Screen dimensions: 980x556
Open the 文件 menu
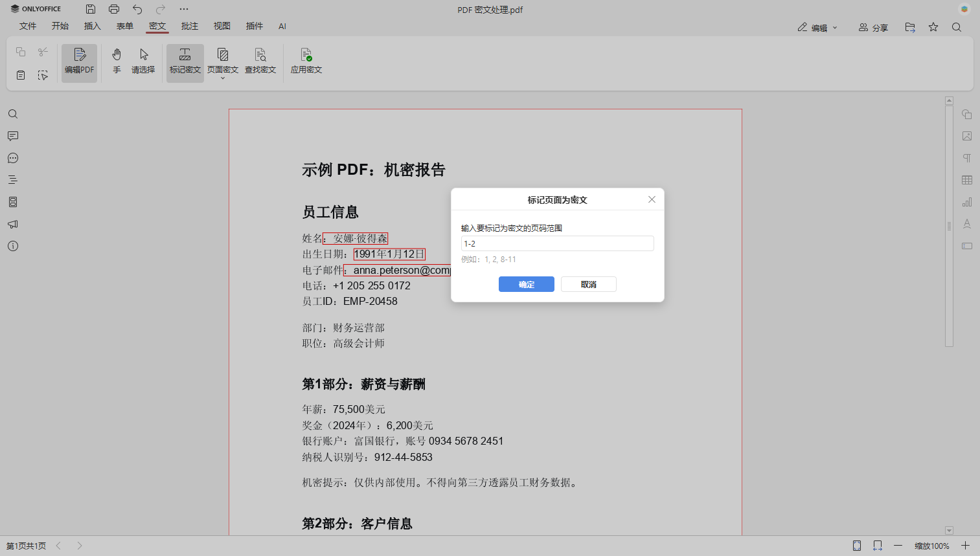28,26
